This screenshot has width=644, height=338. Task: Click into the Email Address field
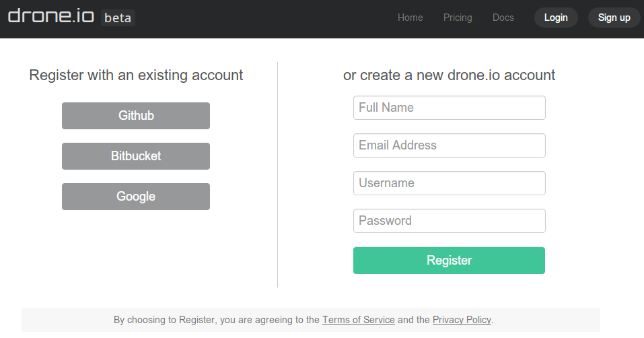tap(449, 145)
